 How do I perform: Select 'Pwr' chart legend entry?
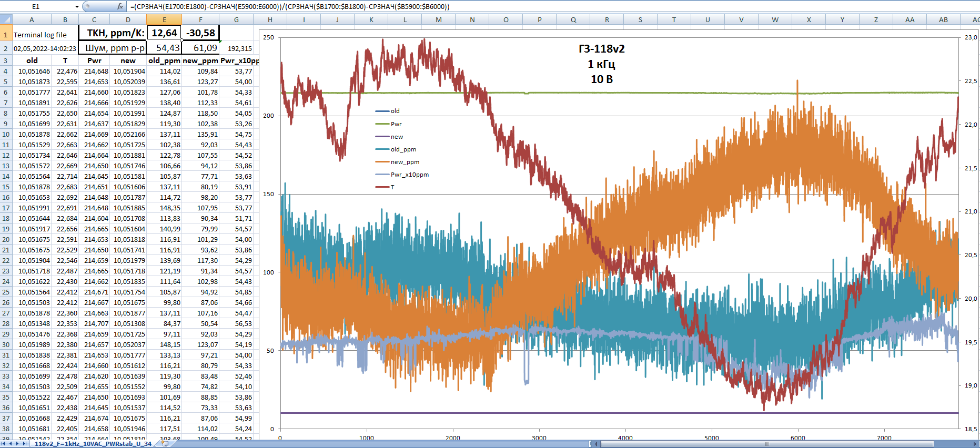click(x=388, y=124)
